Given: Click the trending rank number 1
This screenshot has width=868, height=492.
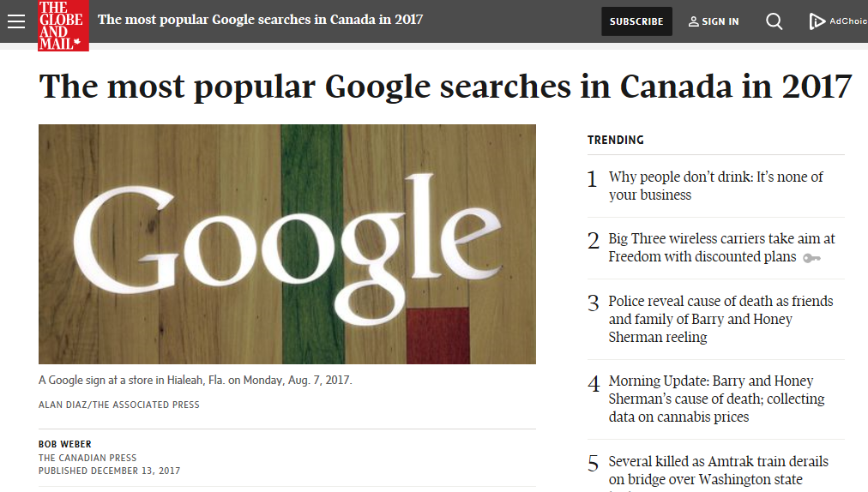Looking at the screenshot, I should tap(593, 179).
